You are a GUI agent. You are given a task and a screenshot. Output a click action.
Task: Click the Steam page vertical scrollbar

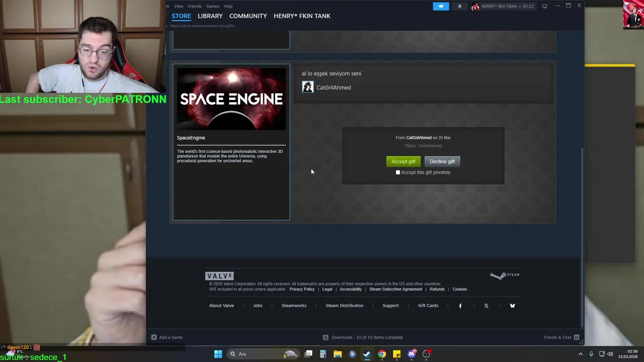pos(582,239)
